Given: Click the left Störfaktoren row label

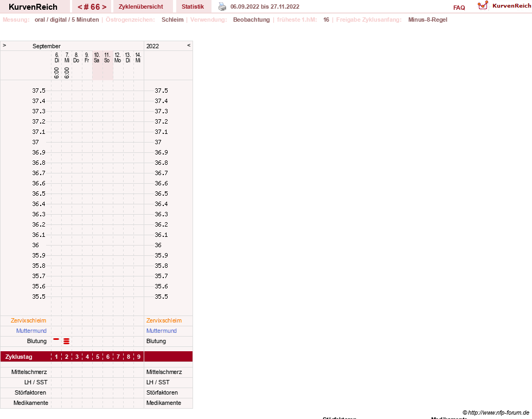Looking at the screenshot, I should (x=30, y=392).
